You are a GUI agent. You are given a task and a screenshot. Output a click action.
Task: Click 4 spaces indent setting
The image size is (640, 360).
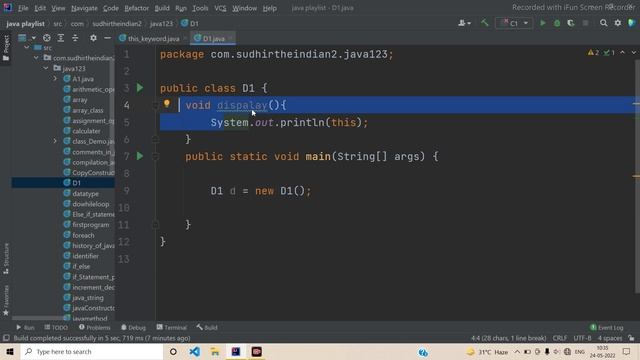point(610,338)
